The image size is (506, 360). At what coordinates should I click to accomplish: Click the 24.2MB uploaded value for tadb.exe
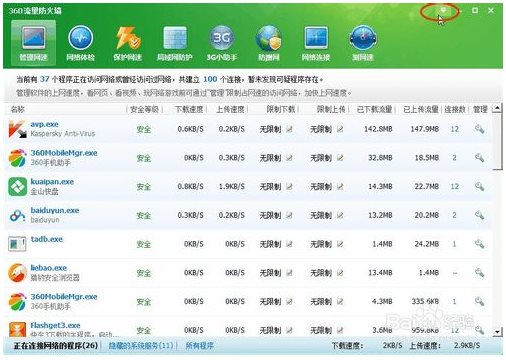pyautogui.click(x=427, y=244)
